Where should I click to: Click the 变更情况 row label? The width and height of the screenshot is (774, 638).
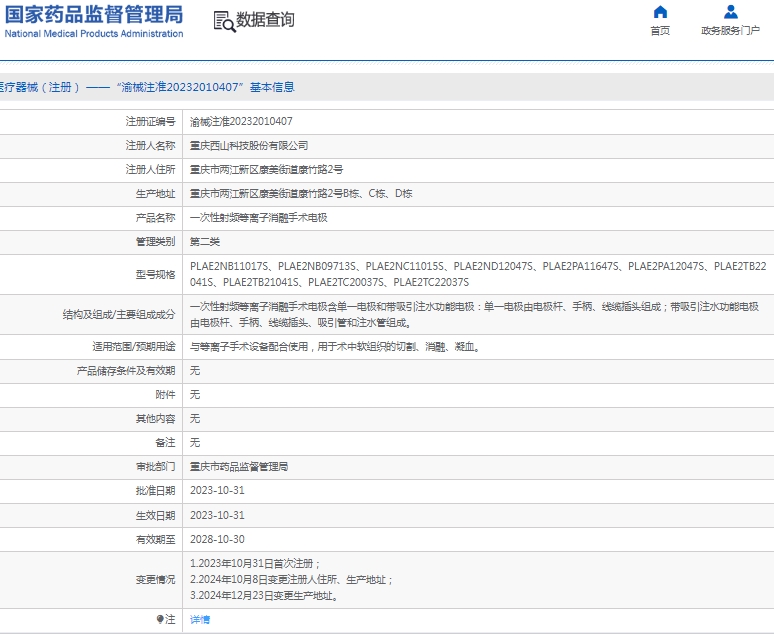(155, 580)
